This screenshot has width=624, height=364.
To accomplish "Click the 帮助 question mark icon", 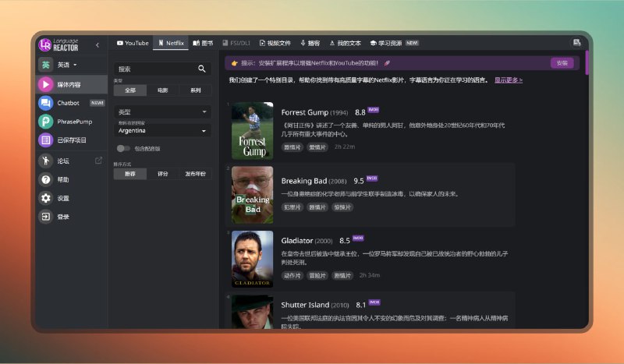I will (46, 180).
